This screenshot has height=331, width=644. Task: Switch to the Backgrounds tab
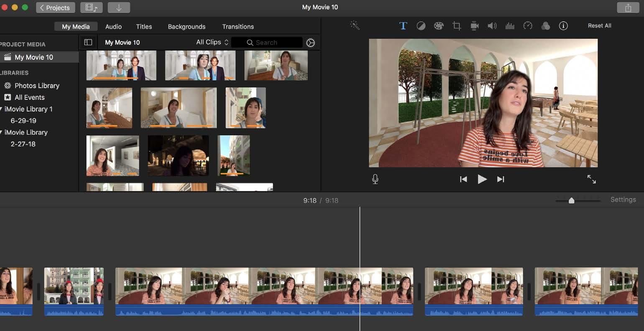click(187, 26)
